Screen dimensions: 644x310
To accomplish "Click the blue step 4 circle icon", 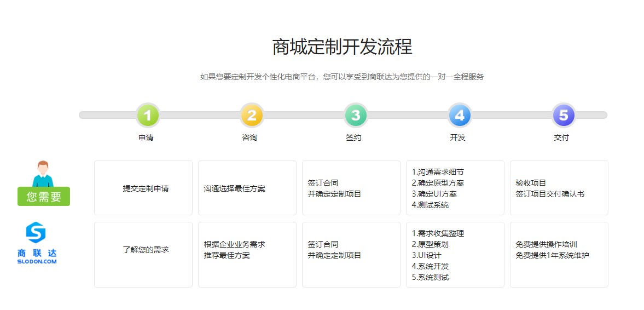I will click(460, 115).
